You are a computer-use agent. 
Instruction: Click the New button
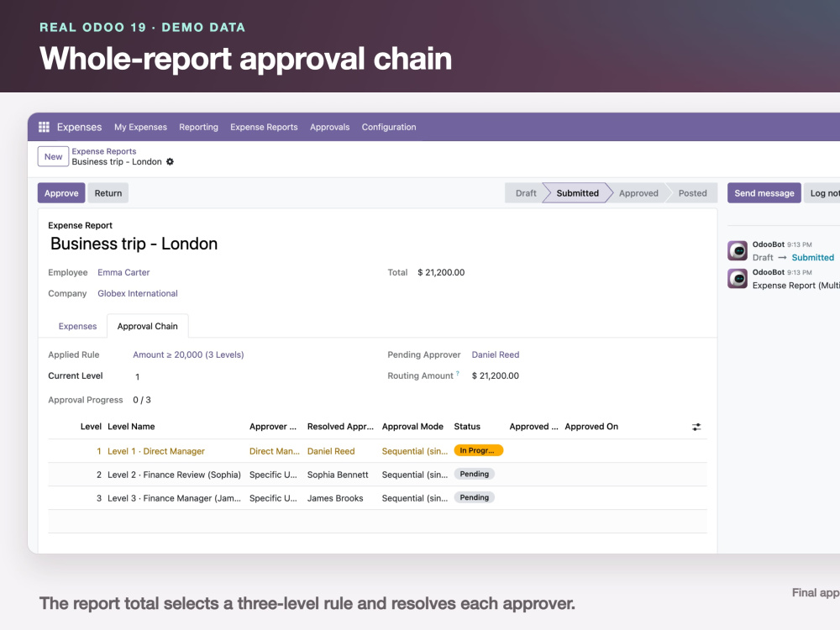(x=53, y=156)
